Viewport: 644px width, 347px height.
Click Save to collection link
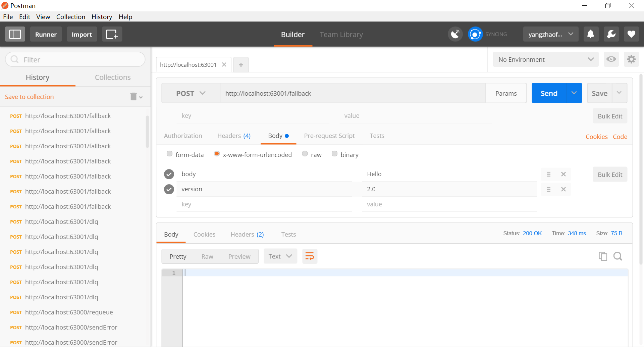pyautogui.click(x=29, y=97)
